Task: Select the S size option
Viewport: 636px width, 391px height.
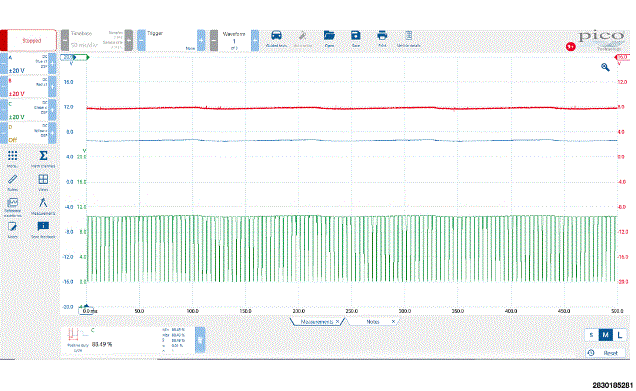Action: tap(591, 335)
